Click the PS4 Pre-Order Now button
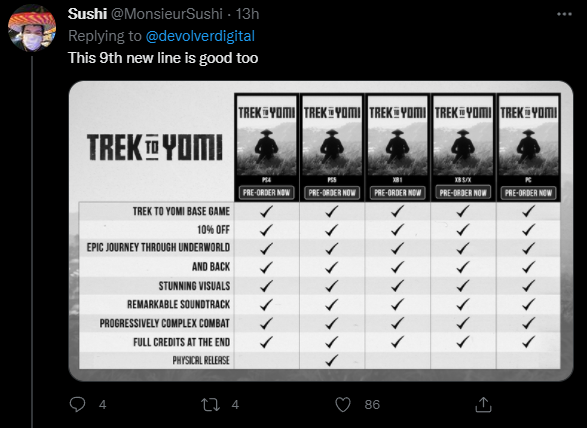 [x=266, y=193]
